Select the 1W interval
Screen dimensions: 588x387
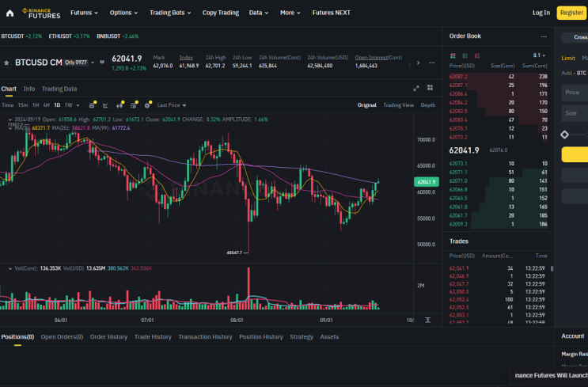click(x=68, y=105)
